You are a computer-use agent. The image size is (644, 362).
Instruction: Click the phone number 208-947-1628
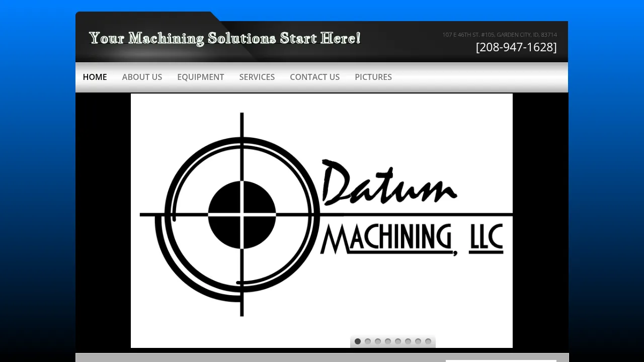point(516,47)
